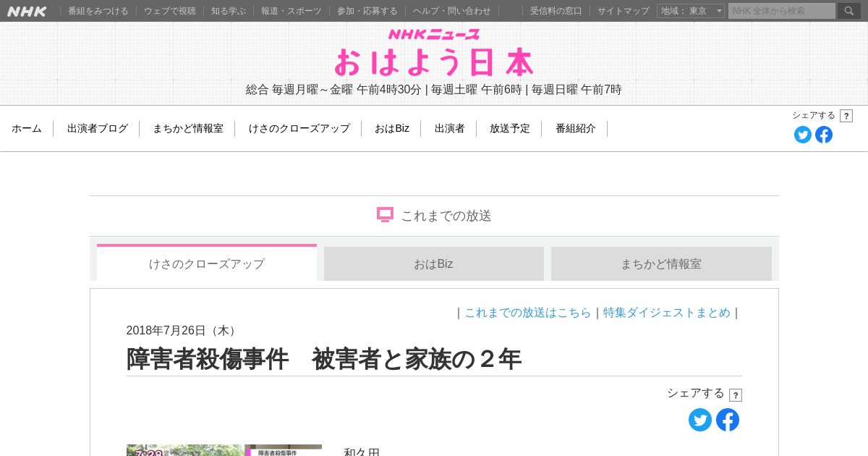Open けさのクローズアップ navigation item

click(x=299, y=128)
